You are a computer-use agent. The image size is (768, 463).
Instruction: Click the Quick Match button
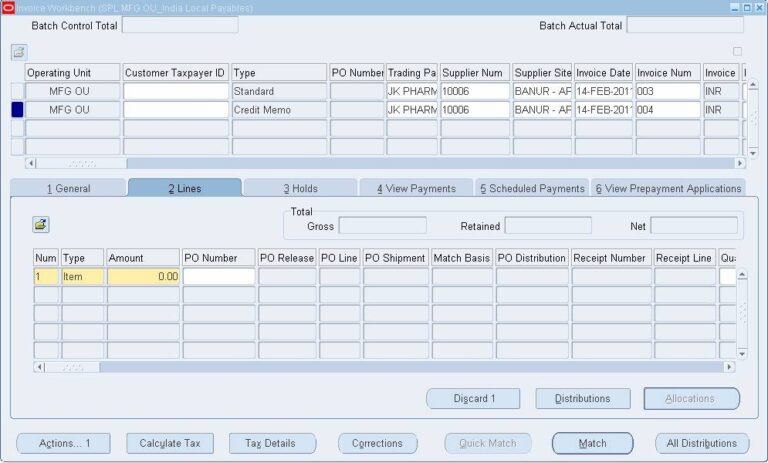click(x=488, y=443)
